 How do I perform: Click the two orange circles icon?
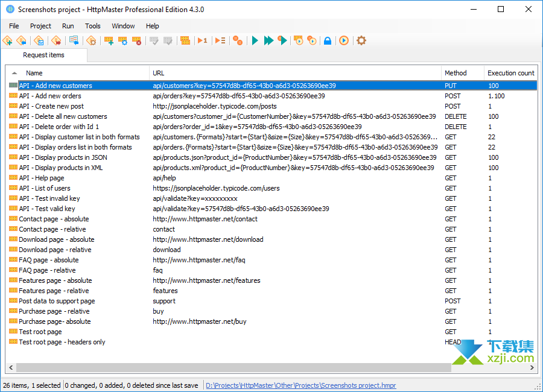[238, 40]
